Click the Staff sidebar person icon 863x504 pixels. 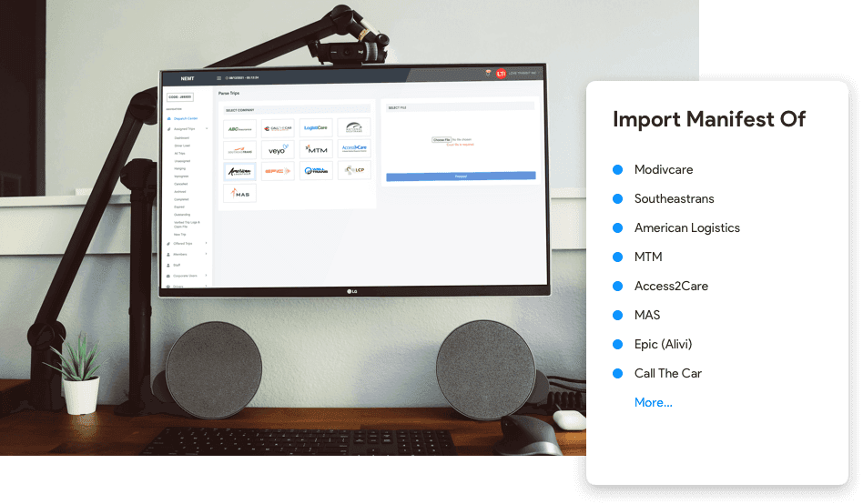point(168,266)
